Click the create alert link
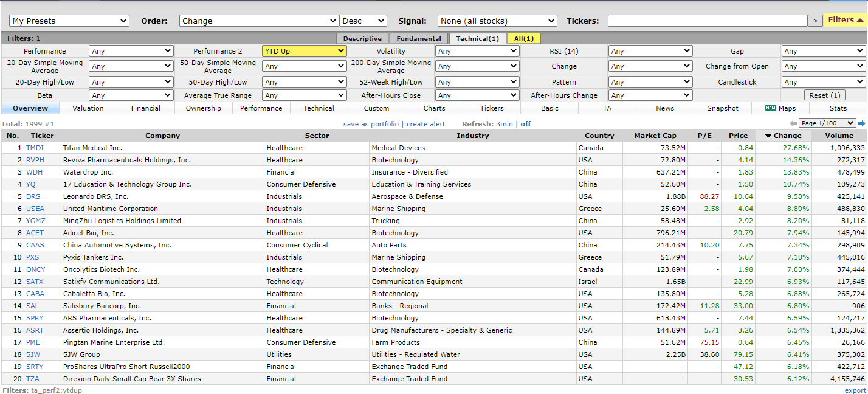The height and width of the screenshot is (394, 868). click(425, 124)
